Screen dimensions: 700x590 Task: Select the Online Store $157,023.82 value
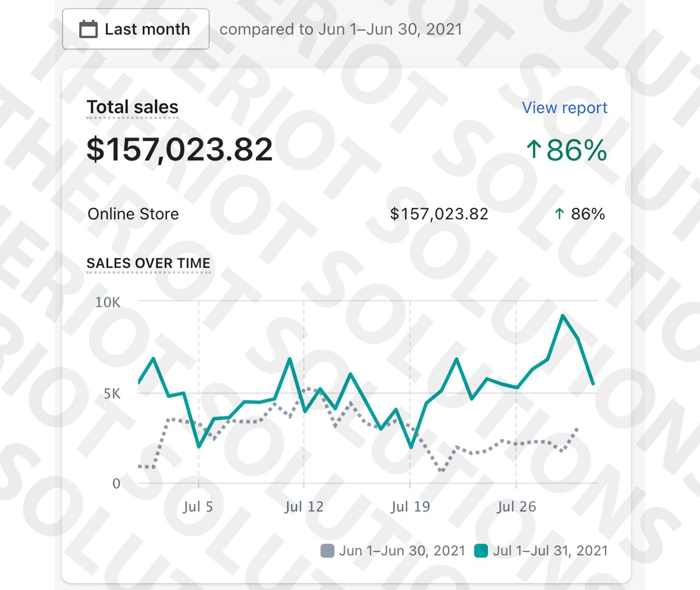439,214
